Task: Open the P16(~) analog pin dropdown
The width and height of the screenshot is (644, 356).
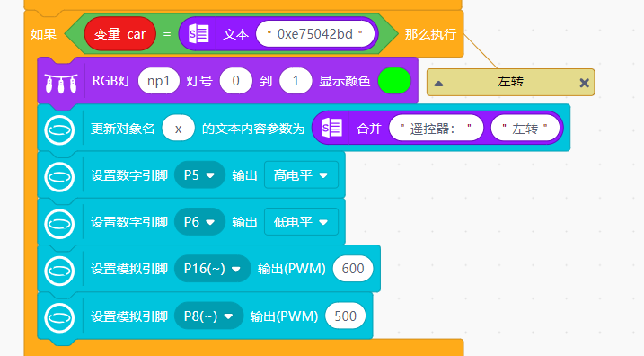Action: (212, 269)
